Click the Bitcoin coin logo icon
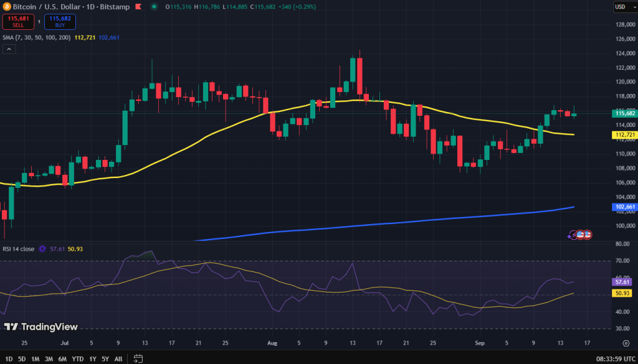 7,7
